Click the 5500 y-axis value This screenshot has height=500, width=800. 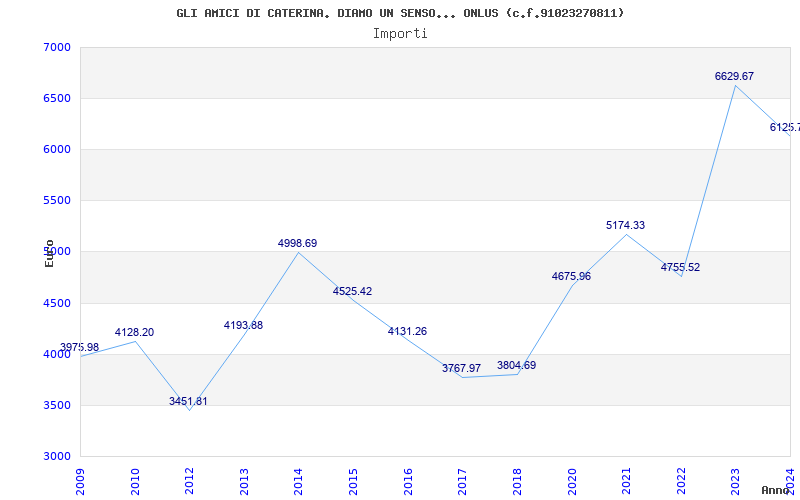point(57,201)
